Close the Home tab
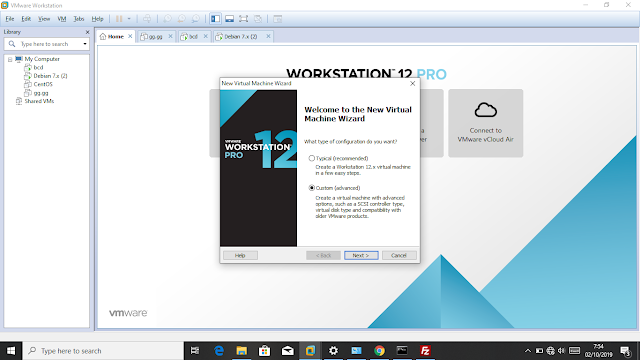 pyautogui.click(x=130, y=36)
